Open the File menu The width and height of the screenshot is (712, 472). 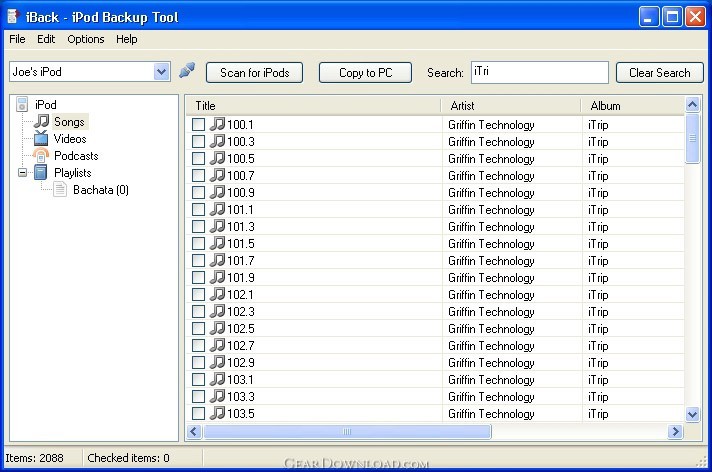click(x=17, y=39)
